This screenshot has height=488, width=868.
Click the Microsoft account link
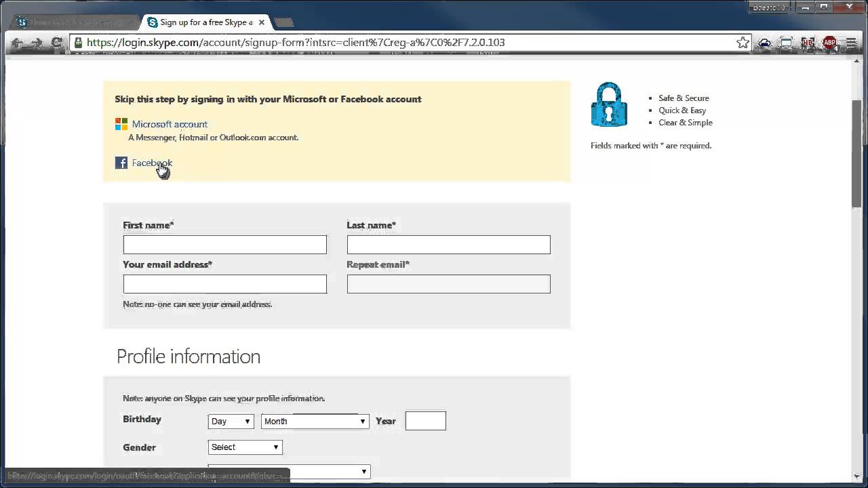point(170,124)
